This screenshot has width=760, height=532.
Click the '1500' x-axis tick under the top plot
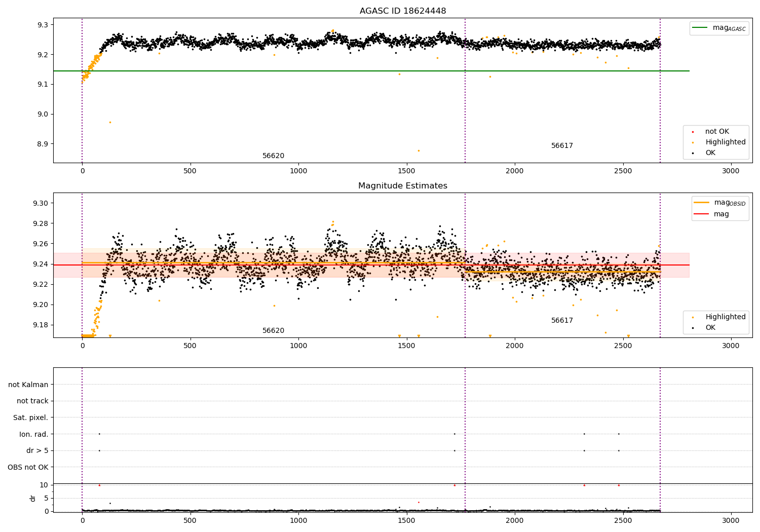click(x=407, y=171)
